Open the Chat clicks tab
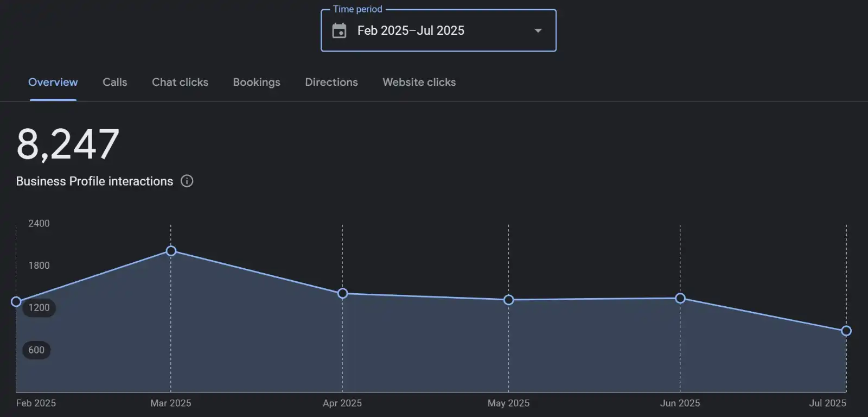 click(x=180, y=82)
